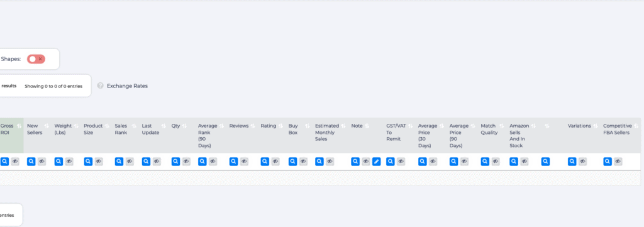This screenshot has height=227, width=644.
Task: Hide the Weight (Lbs) column
Action: click(69, 162)
